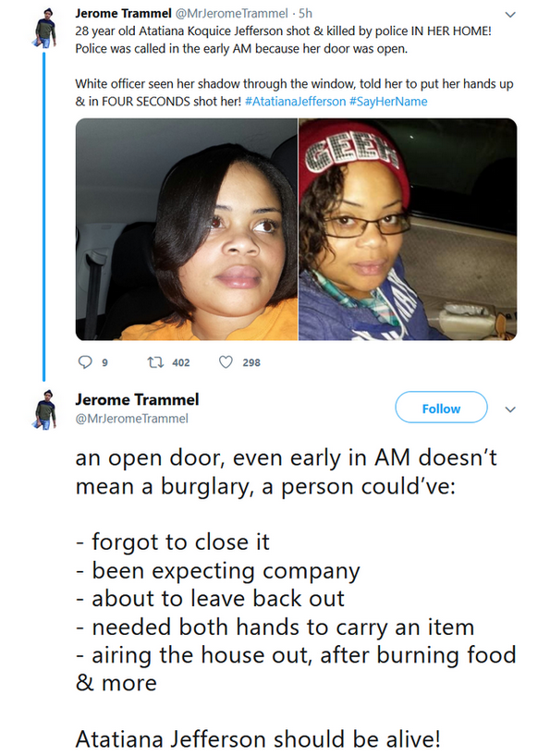Open the left photo with orange shirt
The width and height of the screenshot is (550, 756).
[187, 229]
